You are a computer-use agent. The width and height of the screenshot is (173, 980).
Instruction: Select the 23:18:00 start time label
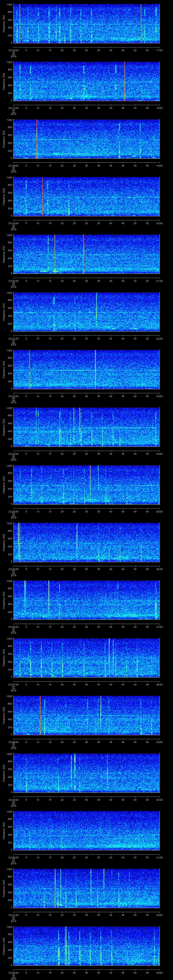tap(13, 166)
